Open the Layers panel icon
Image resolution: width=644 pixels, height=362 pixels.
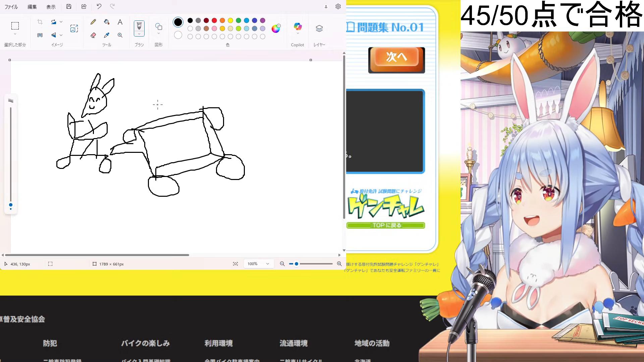pyautogui.click(x=319, y=28)
